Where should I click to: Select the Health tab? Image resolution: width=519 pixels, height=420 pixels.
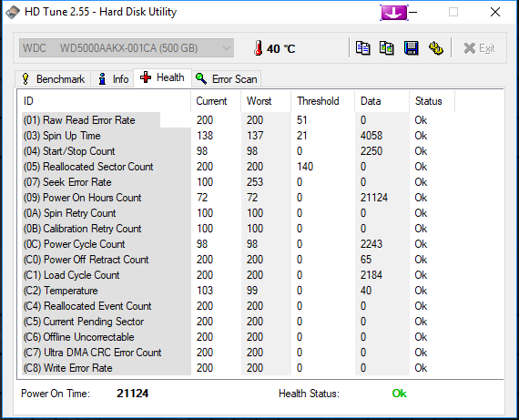point(162,77)
